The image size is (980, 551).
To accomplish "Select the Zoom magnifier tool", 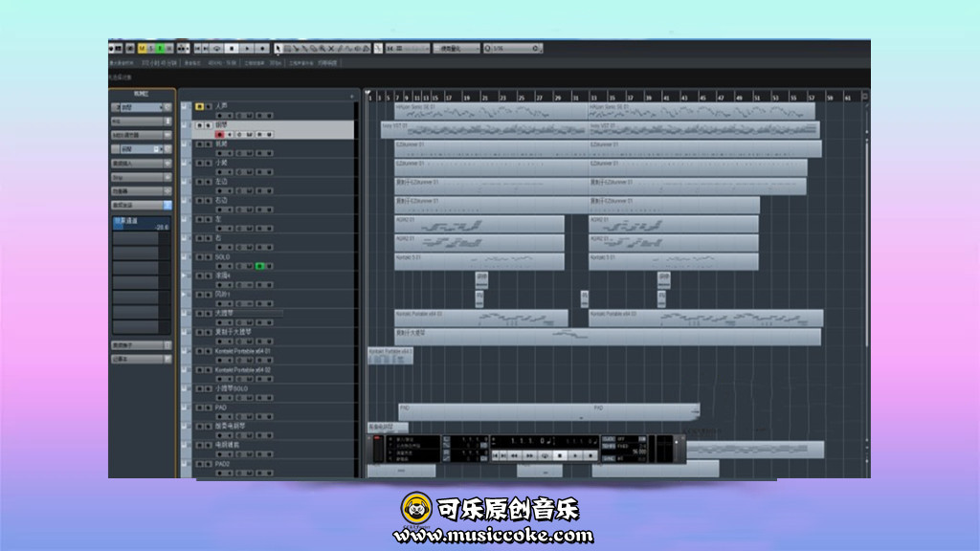I will coord(323,49).
